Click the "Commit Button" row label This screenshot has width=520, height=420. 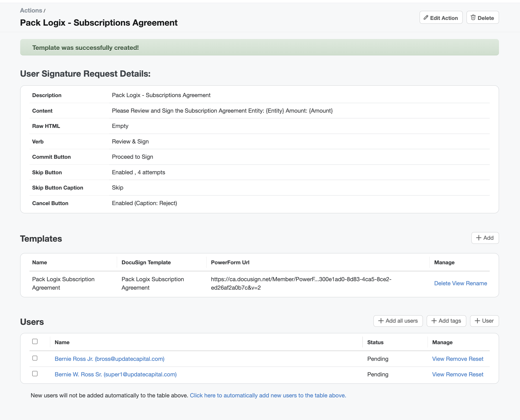52,157
